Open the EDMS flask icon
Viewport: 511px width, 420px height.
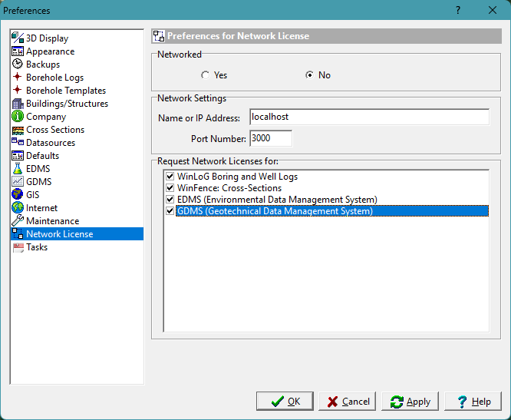coord(18,169)
